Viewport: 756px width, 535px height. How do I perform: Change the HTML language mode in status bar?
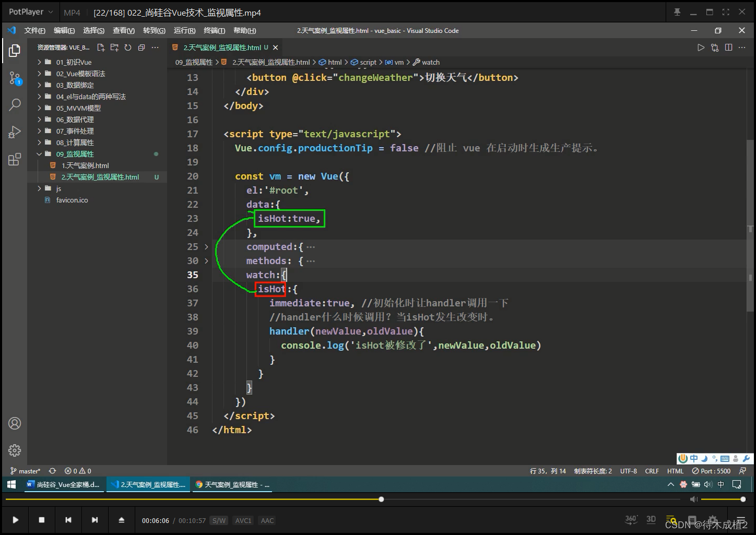675,471
